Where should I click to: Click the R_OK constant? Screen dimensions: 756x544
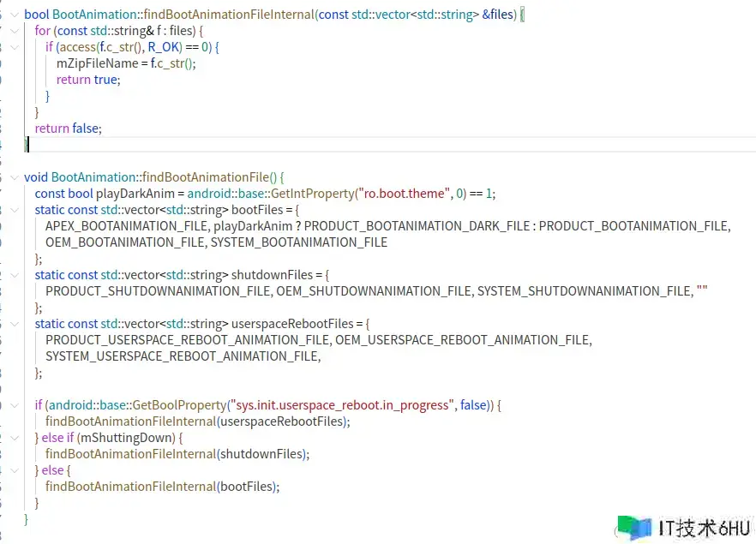164,47
